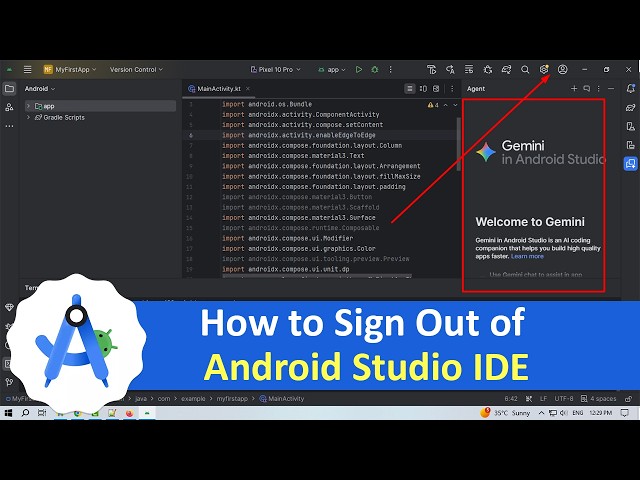Open Running Devices in right sidebar
640x480 pixels.
[630, 145]
